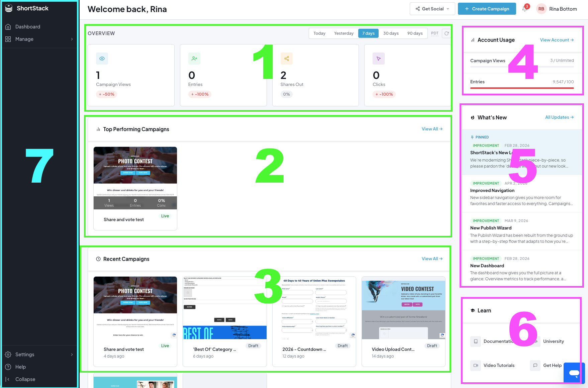588x388 pixels.
Task: Click the Video Tutorials icon under Learn
Action: coord(475,365)
